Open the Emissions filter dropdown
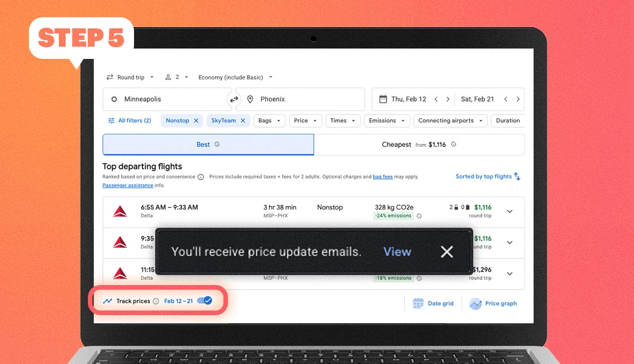 [387, 120]
